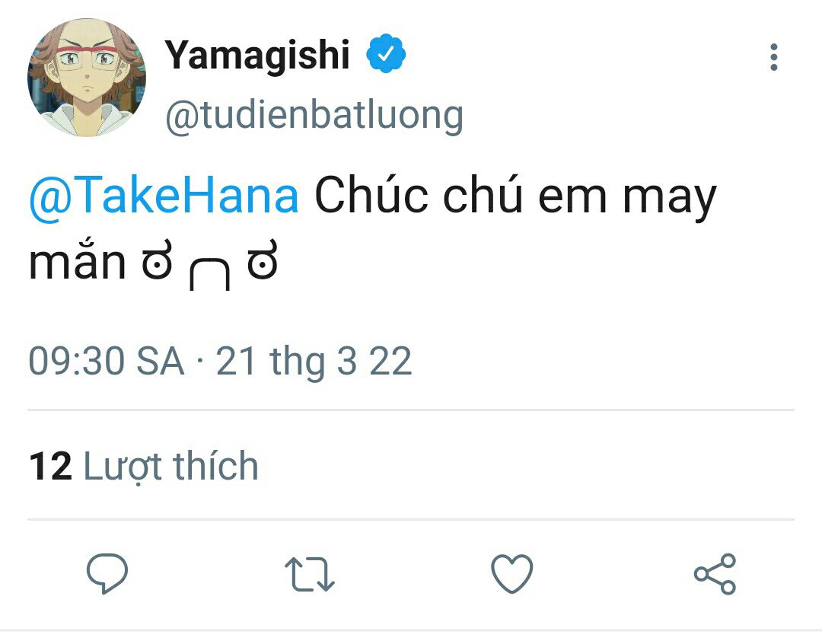Click the display name Yamagishi
Viewport: 822px width, 644px height.
(x=257, y=56)
